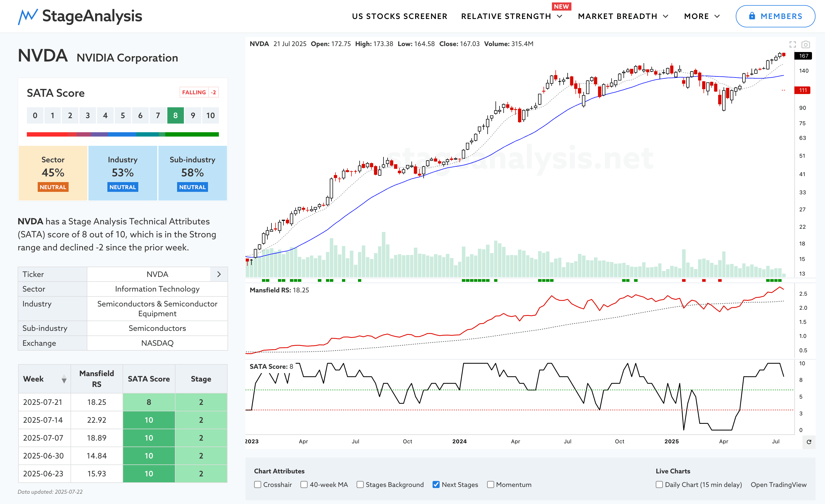825x504 pixels.
Task: Click the Members button
Action: pyautogui.click(x=775, y=16)
